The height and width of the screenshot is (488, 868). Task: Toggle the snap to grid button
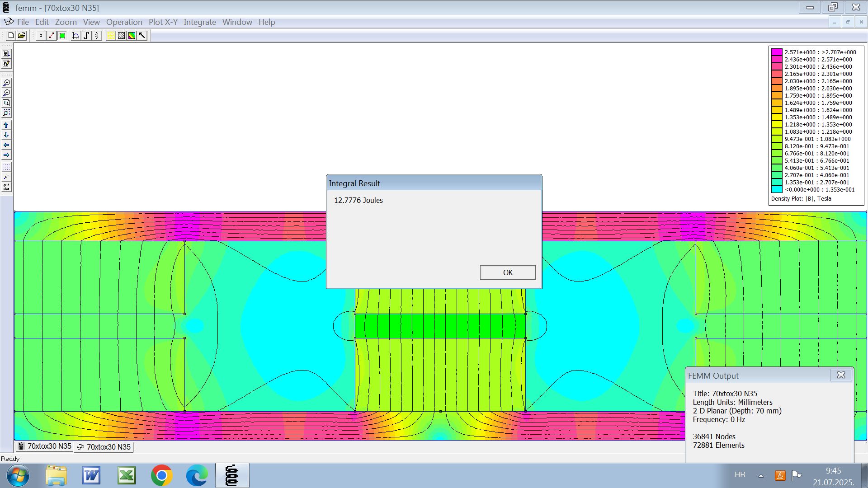[x=6, y=177]
